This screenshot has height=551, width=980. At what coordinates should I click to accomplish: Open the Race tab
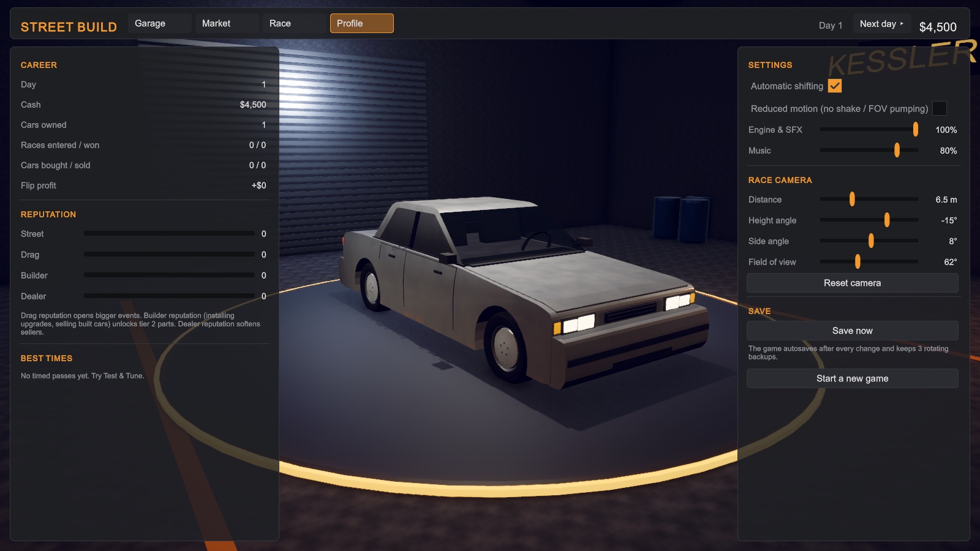tap(295, 23)
